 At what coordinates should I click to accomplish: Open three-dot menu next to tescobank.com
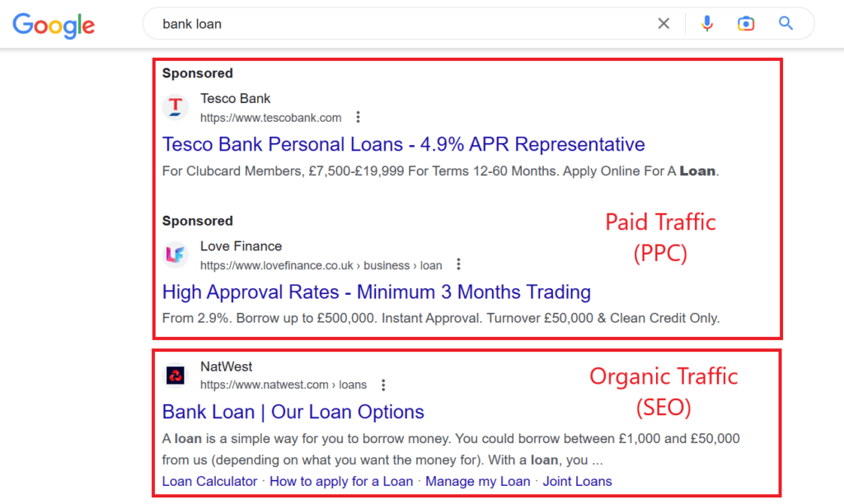[358, 117]
